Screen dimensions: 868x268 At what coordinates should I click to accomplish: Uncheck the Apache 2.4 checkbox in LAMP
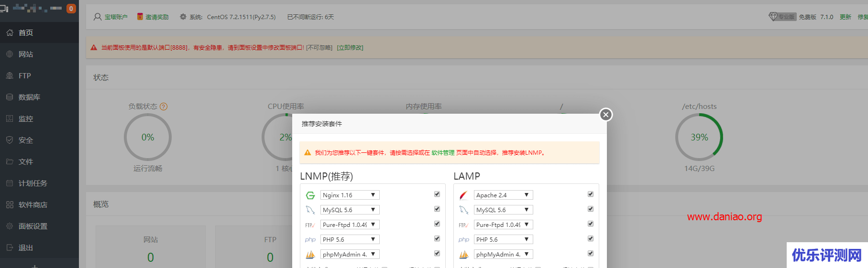[x=591, y=194]
